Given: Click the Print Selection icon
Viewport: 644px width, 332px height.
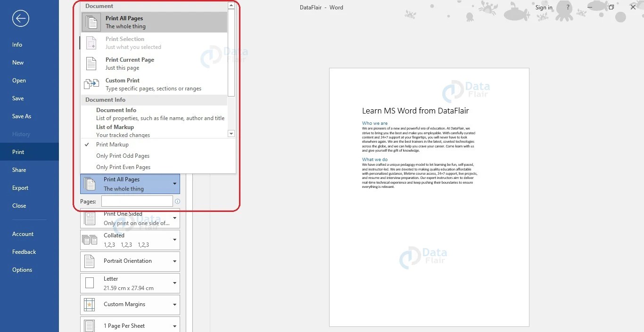Looking at the screenshot, I should (x=90, y=42).
